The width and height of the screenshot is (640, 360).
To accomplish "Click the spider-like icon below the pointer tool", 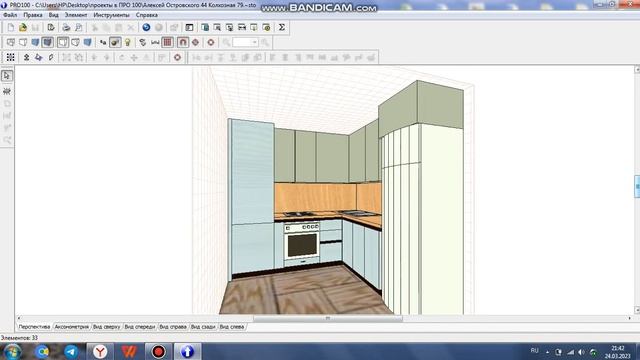I will pyautogui.click(x=7, y=91).
